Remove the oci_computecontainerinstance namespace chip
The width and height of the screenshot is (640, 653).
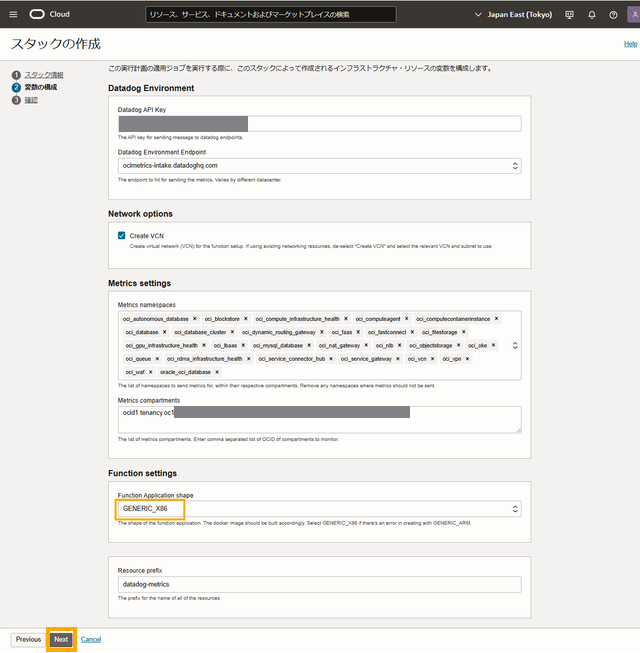coord(496,319)
